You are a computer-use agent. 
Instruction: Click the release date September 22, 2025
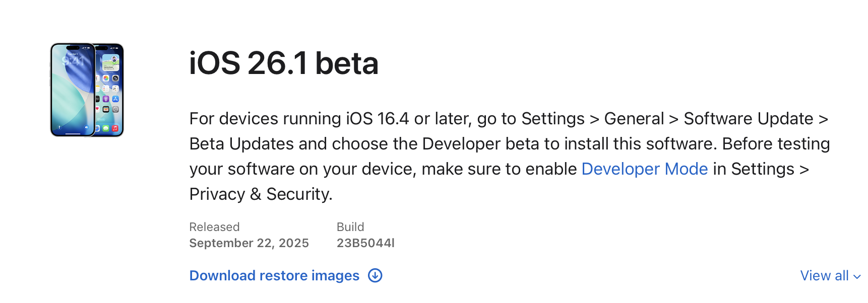(249, 243)
